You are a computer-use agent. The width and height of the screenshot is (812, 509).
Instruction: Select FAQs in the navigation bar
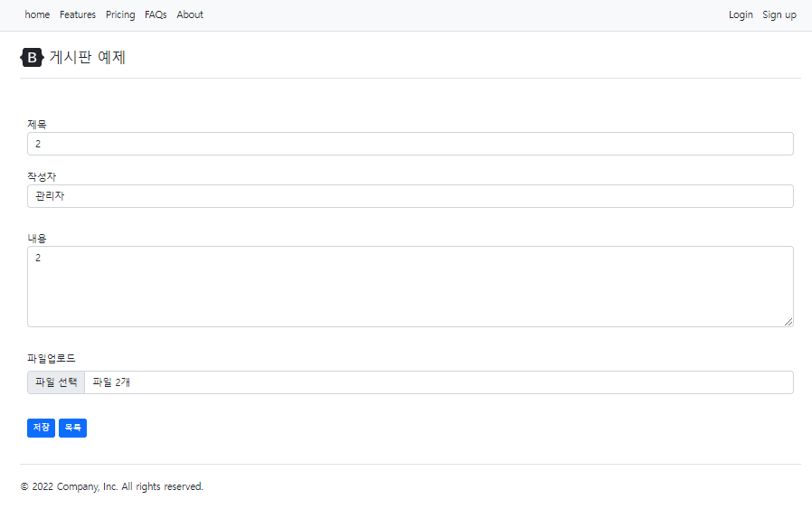coord(156,14)
